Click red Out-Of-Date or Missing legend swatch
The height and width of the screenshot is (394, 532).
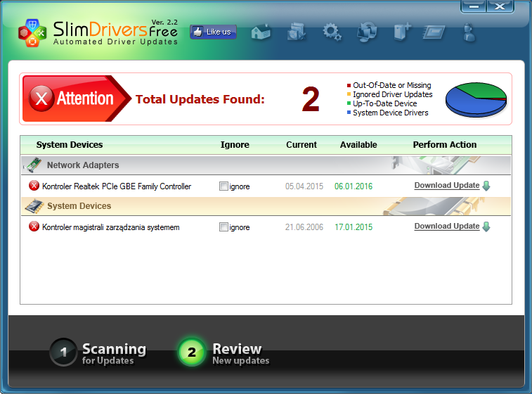click(x=349, y=85)
